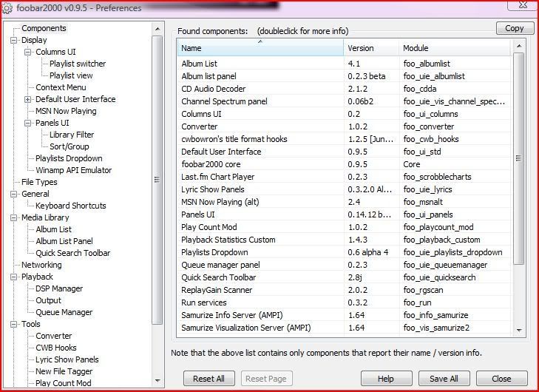Select Sort/Group under Panels UI
The image size is (539, 392).
click(69, 146)
